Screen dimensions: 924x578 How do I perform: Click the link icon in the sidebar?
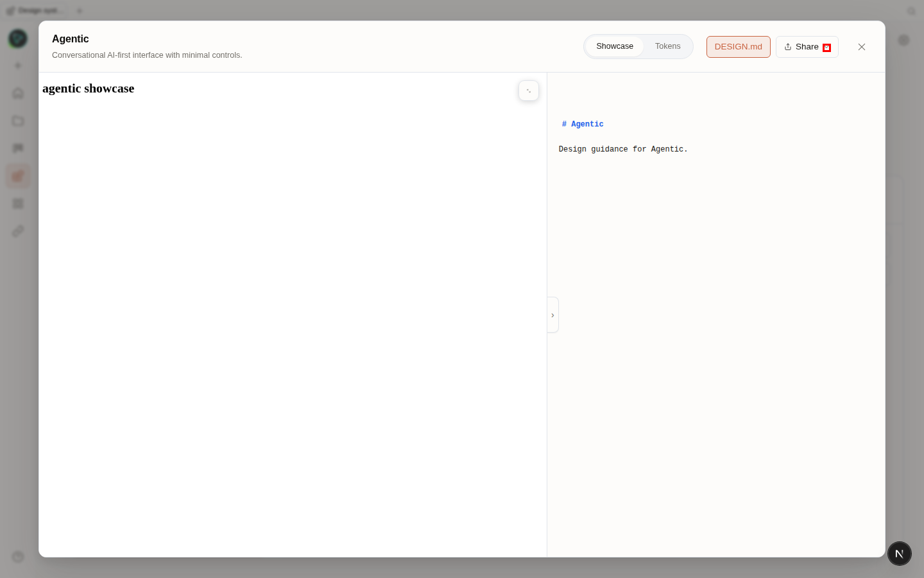[18, 231]
